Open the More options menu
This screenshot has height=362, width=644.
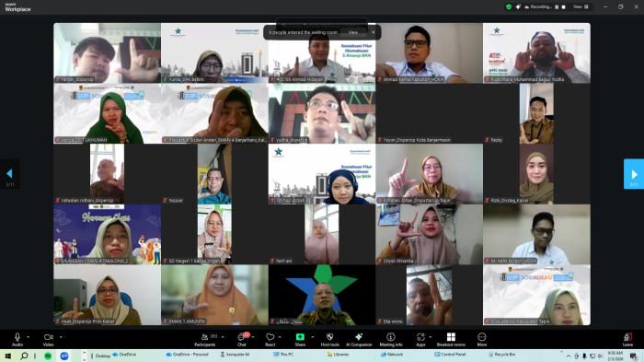(x=482, y=339)
